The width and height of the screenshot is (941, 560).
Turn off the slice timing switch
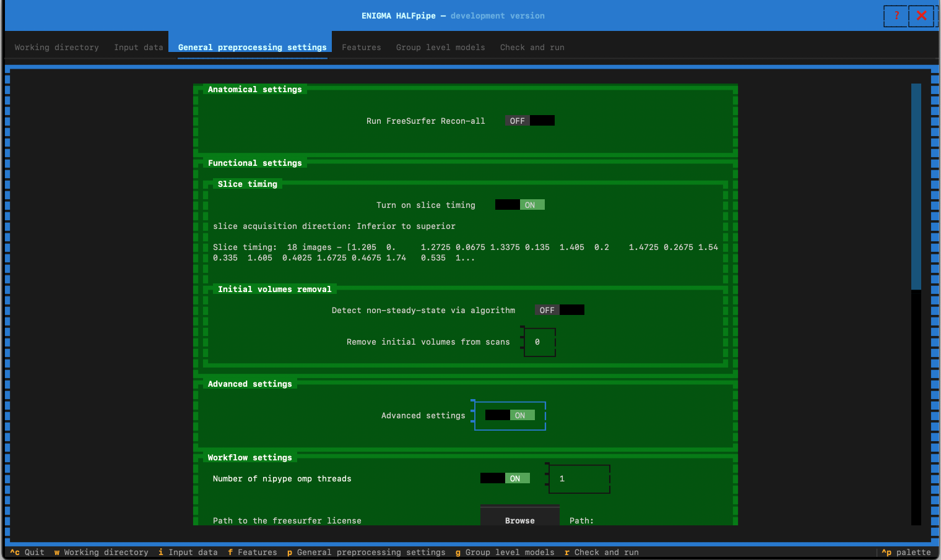[520, 205]
